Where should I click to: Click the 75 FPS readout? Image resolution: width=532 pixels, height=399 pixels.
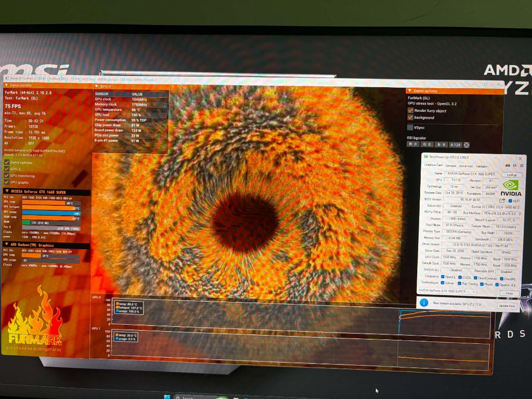point(13,106)
